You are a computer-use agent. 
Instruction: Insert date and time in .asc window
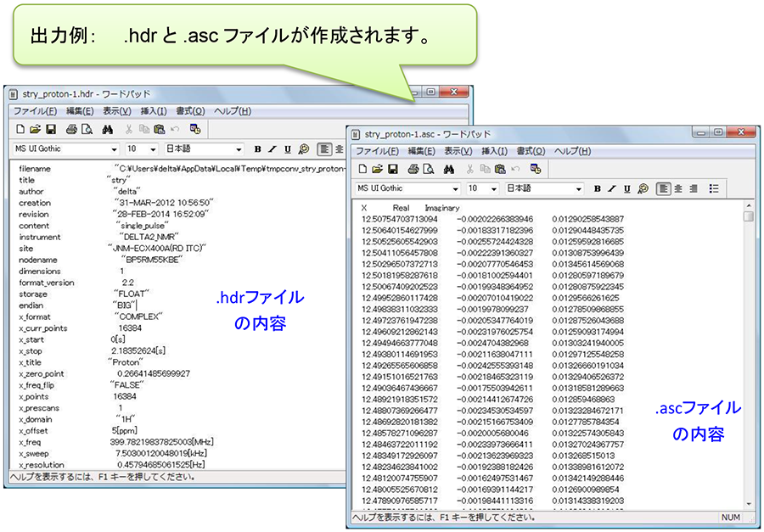(x=536, y=169)
